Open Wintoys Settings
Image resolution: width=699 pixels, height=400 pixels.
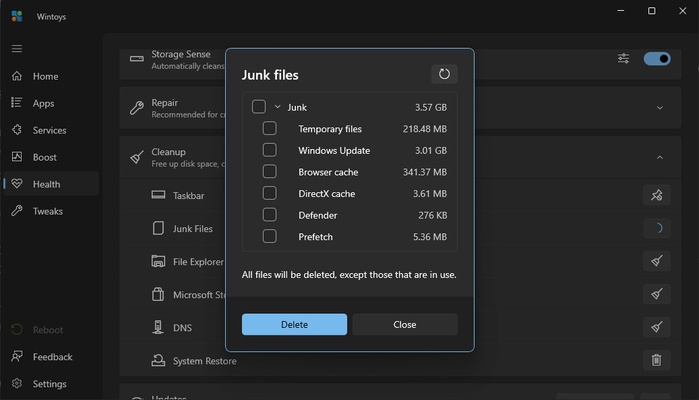pyautogui.click(x=51, y=384)
